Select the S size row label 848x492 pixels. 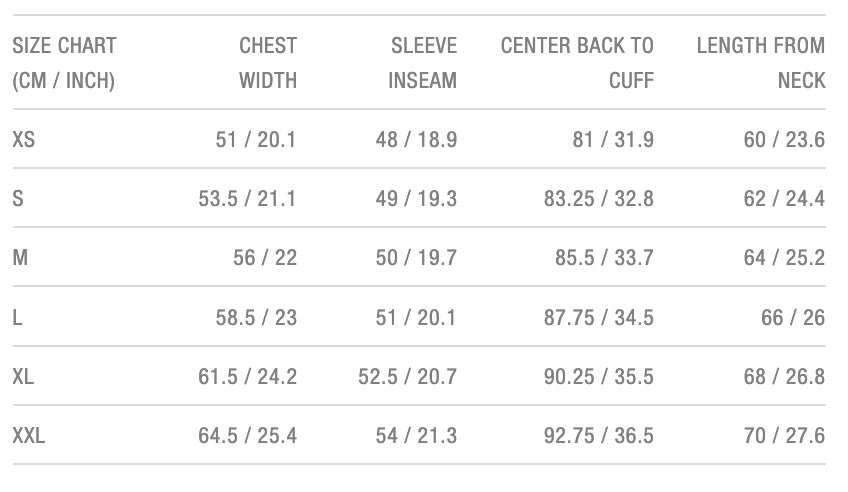[x=18, y=199]
